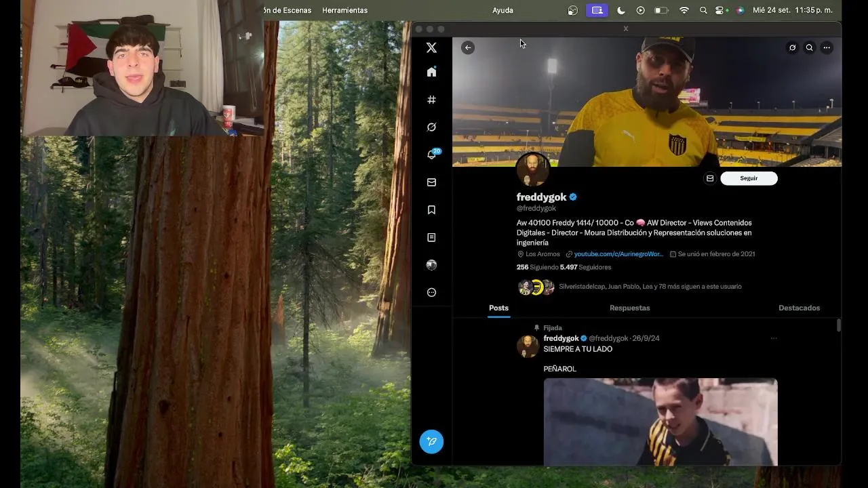
Task: Open Bookmarks icon in the sidebar
Action: click(x=431, y=210)
